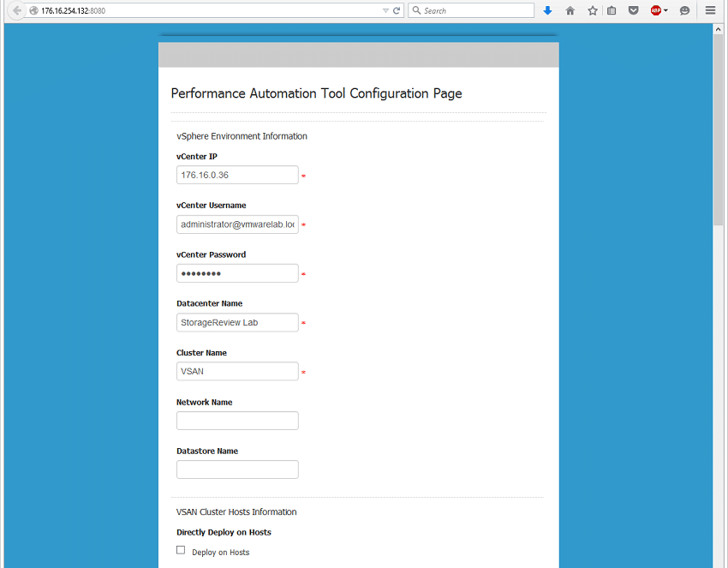The width and height of the screenshot is (728, 568).
Task: Enable the Deploy on Hosts checkbox
Action: click(x=181, y=550)
